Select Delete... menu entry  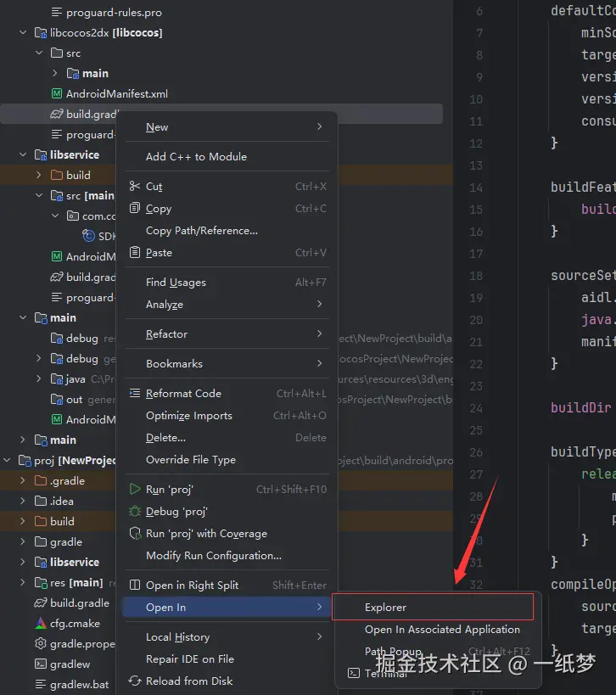click(227, 438)
